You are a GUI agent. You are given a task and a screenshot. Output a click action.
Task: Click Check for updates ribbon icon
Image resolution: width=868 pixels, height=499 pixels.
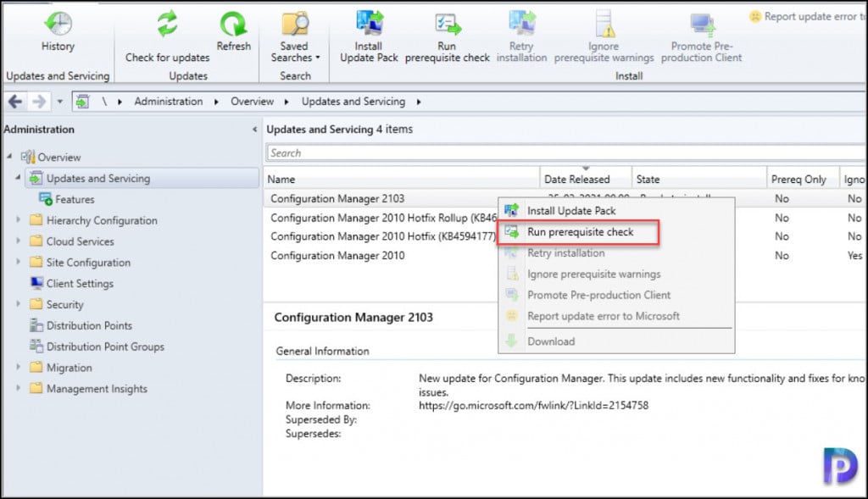click(x=167, y=24)
